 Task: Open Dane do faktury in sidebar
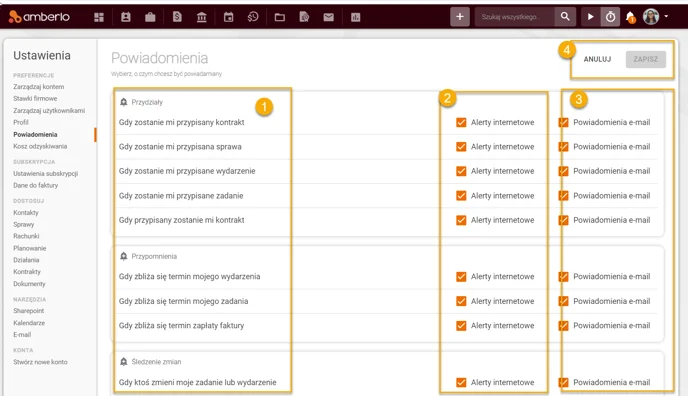(36, 186)
